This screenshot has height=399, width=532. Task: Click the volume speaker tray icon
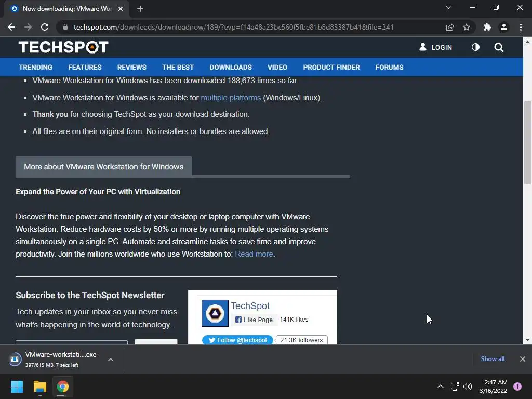tap(468, 387)
